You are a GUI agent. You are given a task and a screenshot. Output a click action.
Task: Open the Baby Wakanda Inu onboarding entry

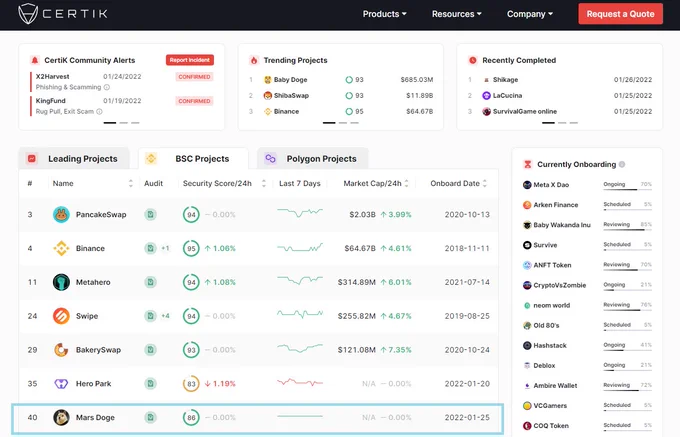pos(562,225)
